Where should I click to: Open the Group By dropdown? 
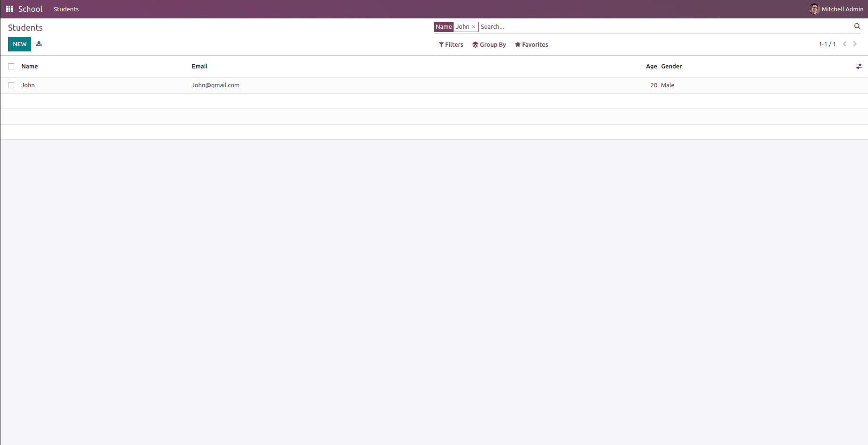[489, 44]
